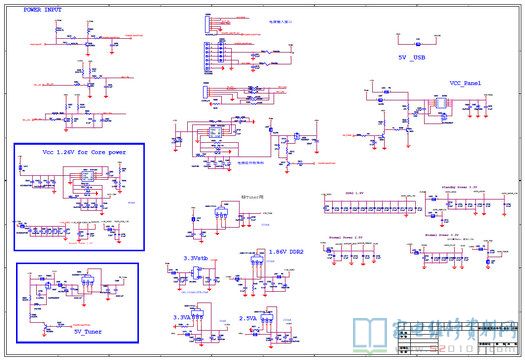This screenshot has width=525, height=360.
Task: Click the VCC_Panel label
Action: coord(465,83)
